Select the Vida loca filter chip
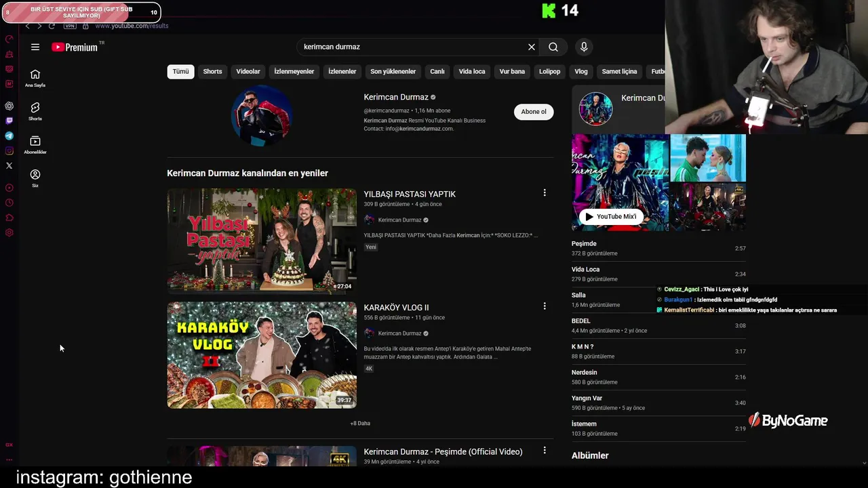This screenshot has height=488, width=868. click(x=472, y=71)
